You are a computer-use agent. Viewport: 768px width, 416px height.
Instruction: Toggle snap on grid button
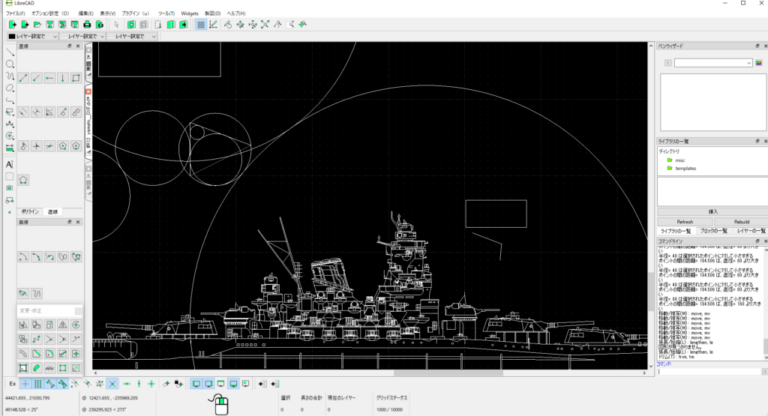pos(38,384)
